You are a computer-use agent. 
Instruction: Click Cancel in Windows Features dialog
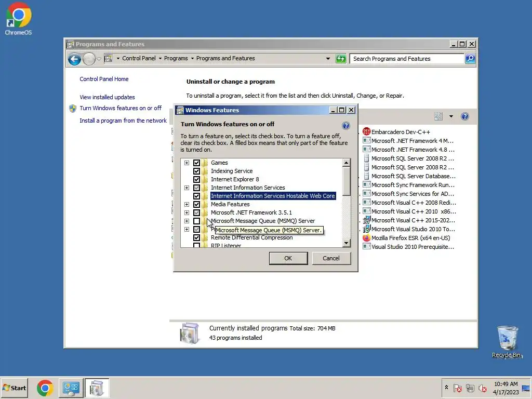(331, 258)
